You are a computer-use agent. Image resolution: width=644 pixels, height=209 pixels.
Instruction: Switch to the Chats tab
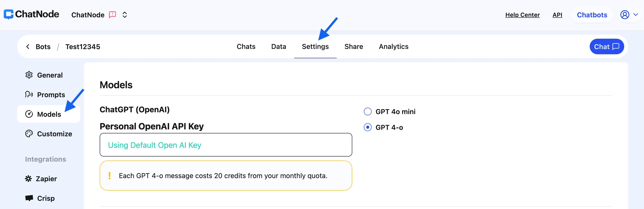coord(246,47)
